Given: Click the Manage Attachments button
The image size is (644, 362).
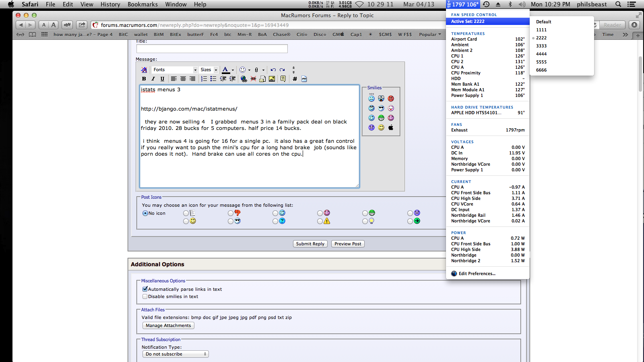Looking at the screenshot, I should pos(168,325).
